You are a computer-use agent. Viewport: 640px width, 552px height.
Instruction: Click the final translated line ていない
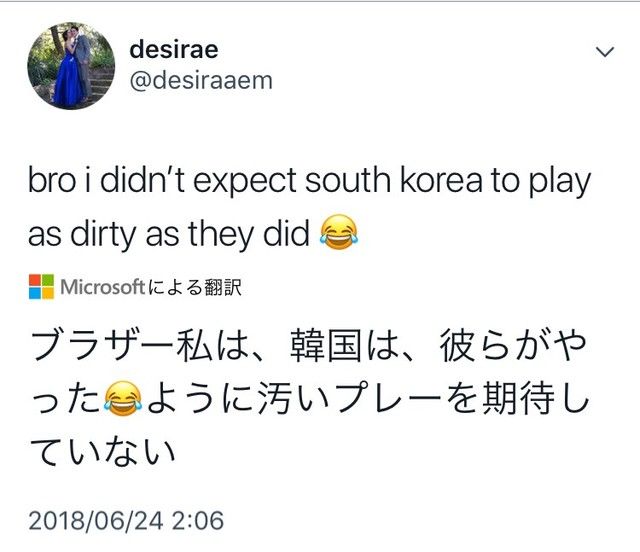[103, 451]
